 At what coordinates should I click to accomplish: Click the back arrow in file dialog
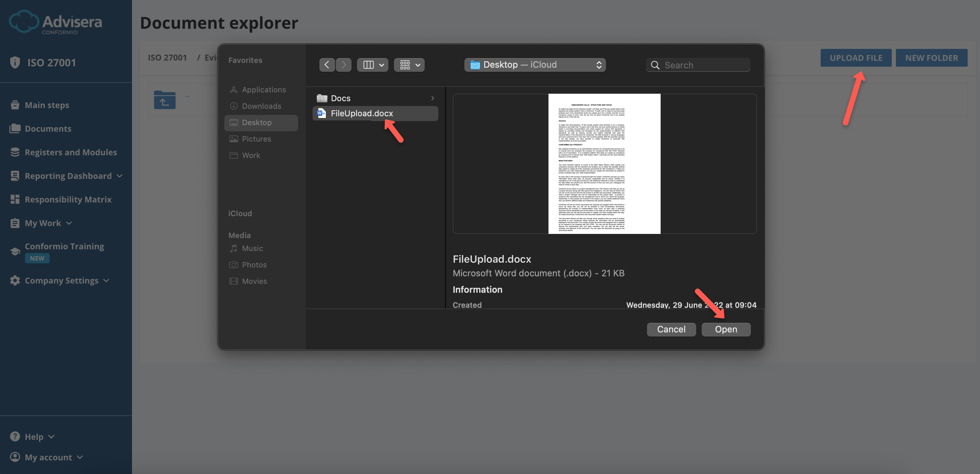[327, 65]
